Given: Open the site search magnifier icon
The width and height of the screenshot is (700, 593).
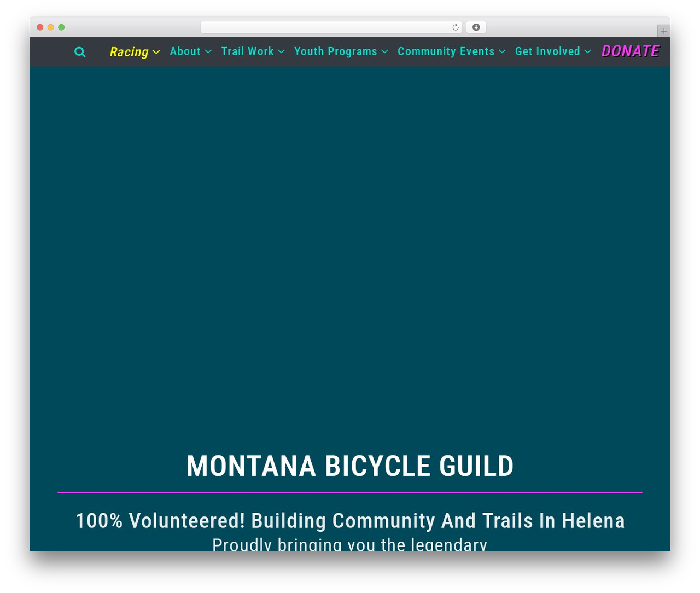Looking at the screenshot, I should point(80,52).
